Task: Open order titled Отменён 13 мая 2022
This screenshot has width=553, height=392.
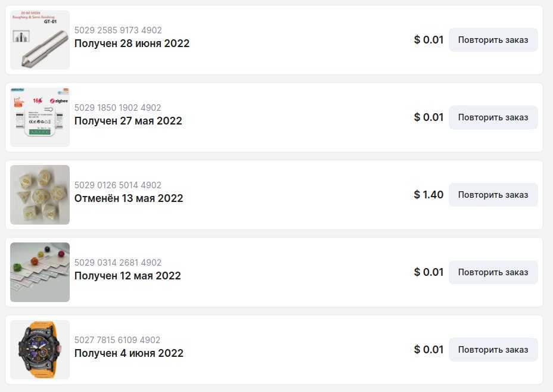Action: 129,198
